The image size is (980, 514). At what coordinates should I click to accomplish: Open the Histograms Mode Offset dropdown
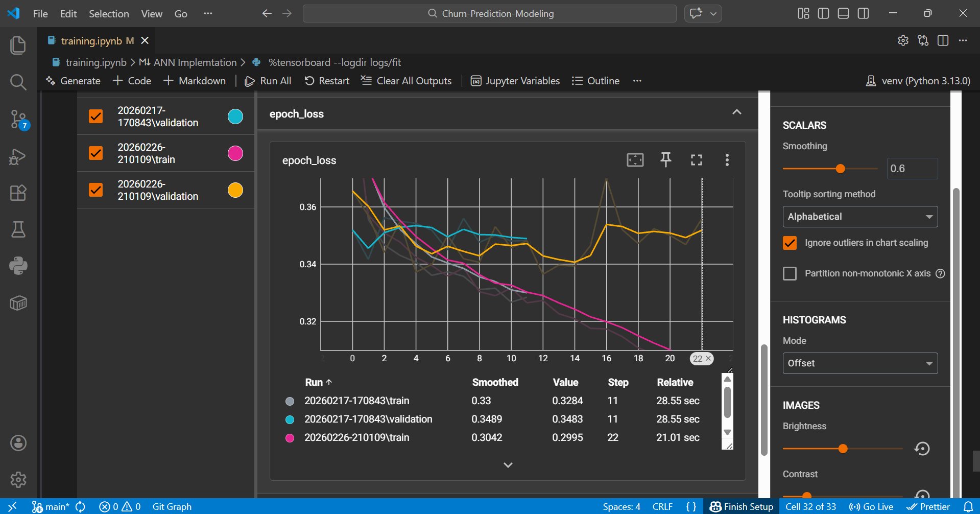pos(860,363)
